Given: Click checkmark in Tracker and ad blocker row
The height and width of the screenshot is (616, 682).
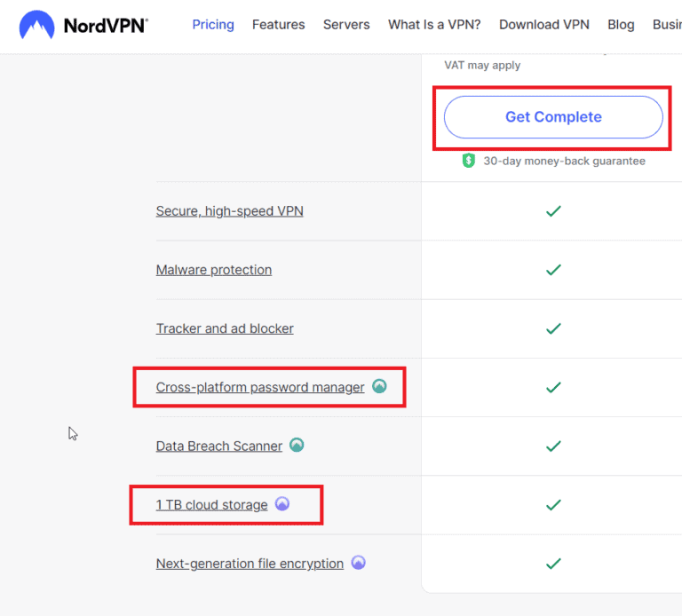Looking at the screenshot, I should pyautogui.click(x=553, y=328).
